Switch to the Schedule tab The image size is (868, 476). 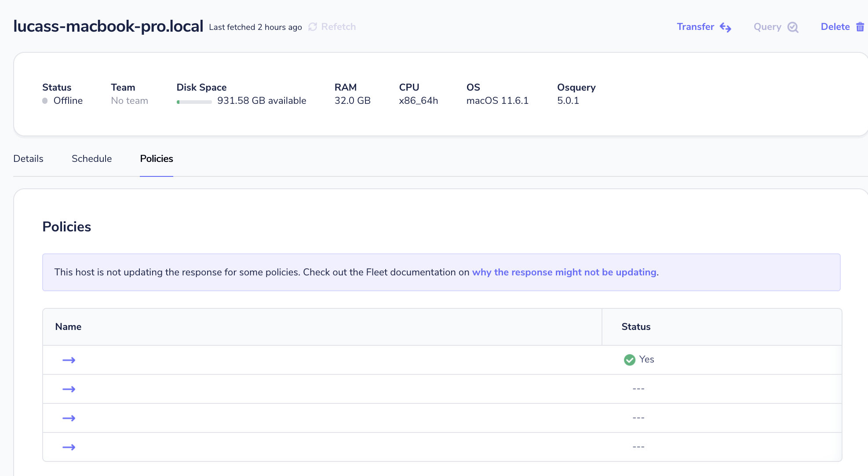(x=91, y=158)
